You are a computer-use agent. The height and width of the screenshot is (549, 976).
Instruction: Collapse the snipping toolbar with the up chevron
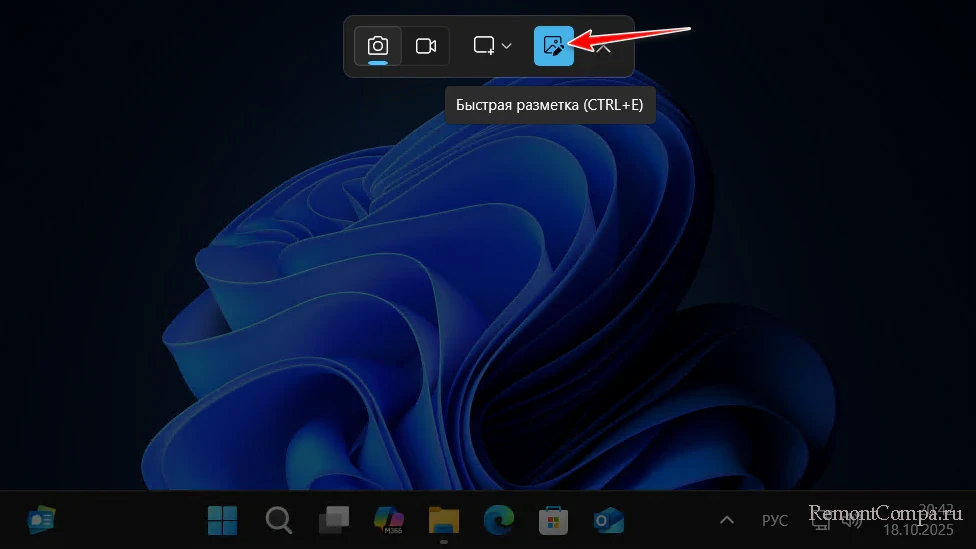(605, 46)
